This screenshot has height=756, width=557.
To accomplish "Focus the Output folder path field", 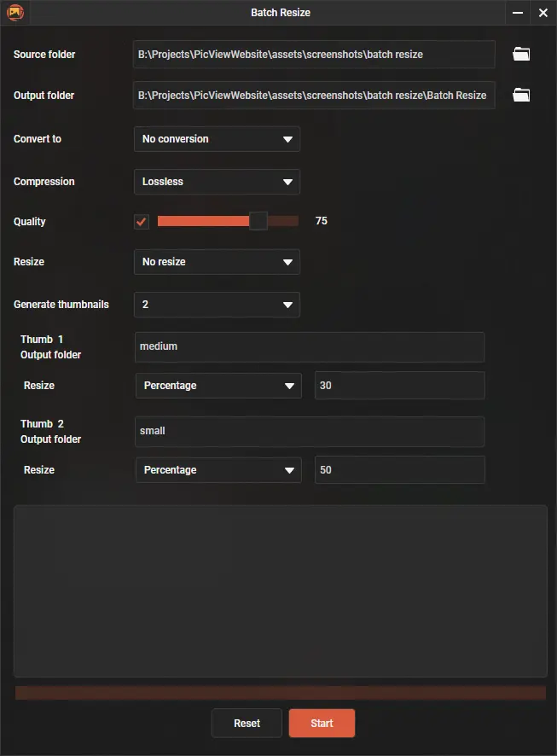I will point(314,96).
